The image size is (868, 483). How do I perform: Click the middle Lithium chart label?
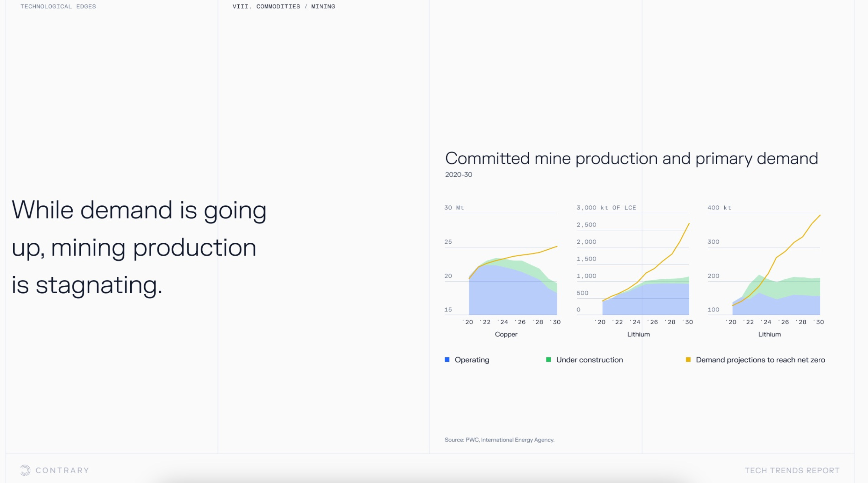pos(638,334)
